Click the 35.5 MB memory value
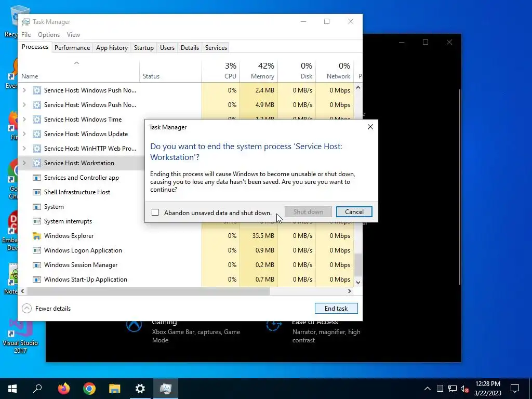 (x=263, y=235)
